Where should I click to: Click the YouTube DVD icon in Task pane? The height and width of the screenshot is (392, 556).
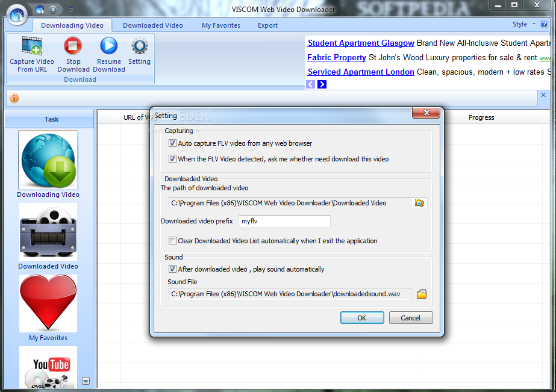click(x=48, y=368)
